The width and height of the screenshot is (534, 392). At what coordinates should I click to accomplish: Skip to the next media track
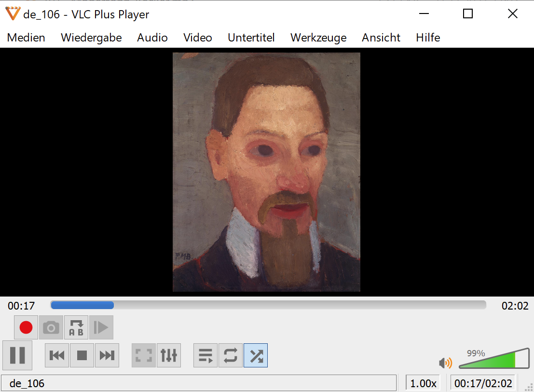pyautogui.click(x=107, y=356)
